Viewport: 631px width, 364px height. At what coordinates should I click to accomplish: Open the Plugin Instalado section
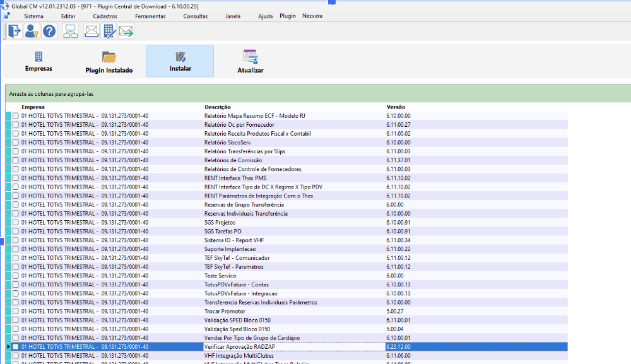pos(109,61)
